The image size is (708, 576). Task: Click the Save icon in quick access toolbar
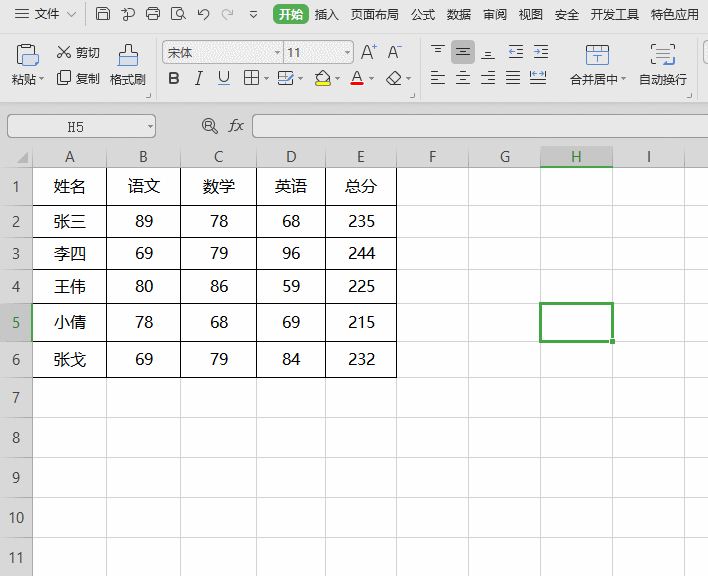[x=103, y=14]
